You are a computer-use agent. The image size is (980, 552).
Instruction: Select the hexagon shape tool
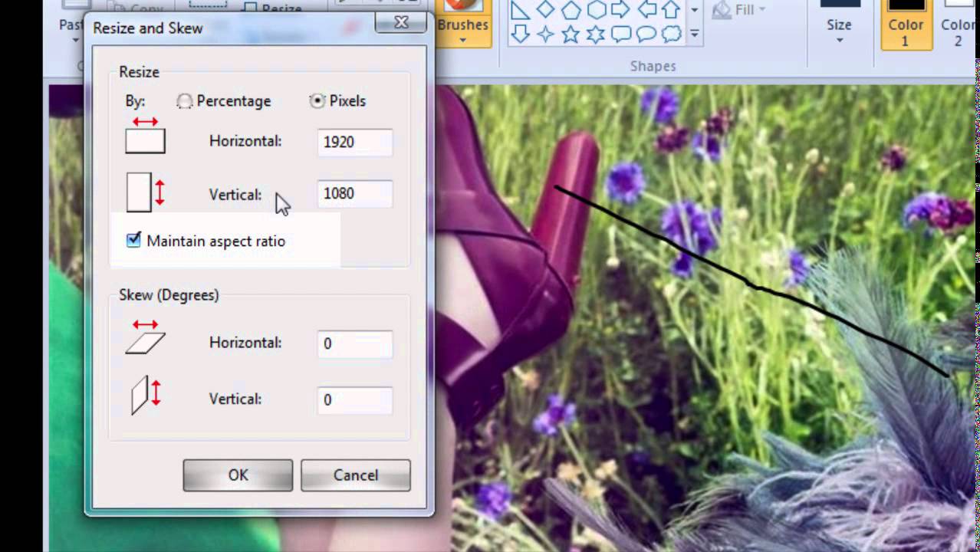(597, 10)
